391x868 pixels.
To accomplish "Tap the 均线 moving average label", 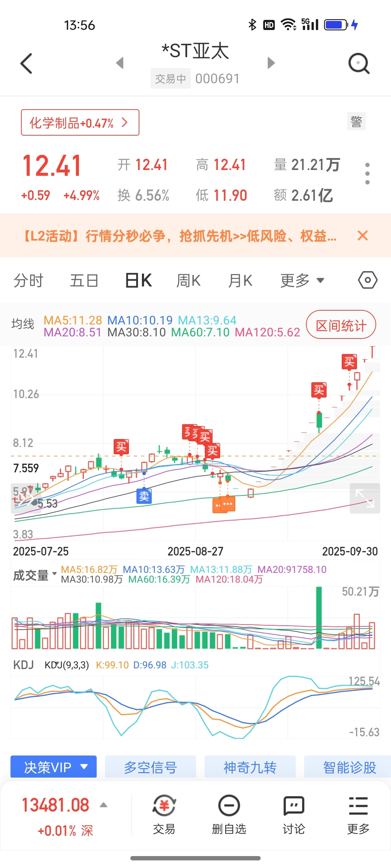I will (x=23, y=324).
